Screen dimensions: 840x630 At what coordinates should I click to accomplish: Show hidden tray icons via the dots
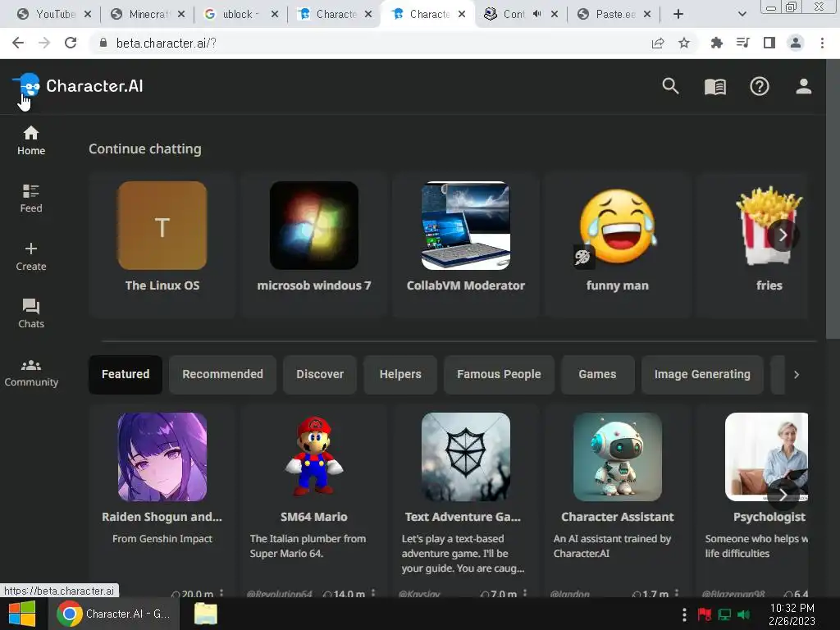(684, 614)
